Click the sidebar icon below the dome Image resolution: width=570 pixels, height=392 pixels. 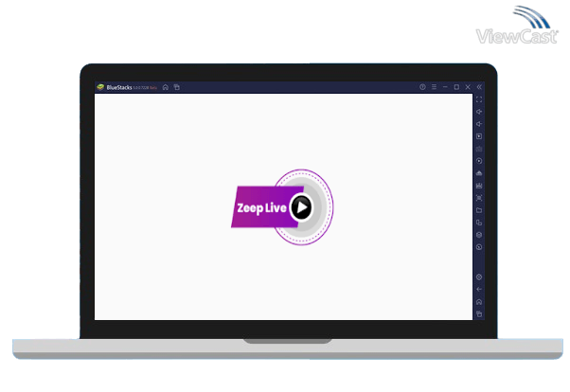coord(479,186)
